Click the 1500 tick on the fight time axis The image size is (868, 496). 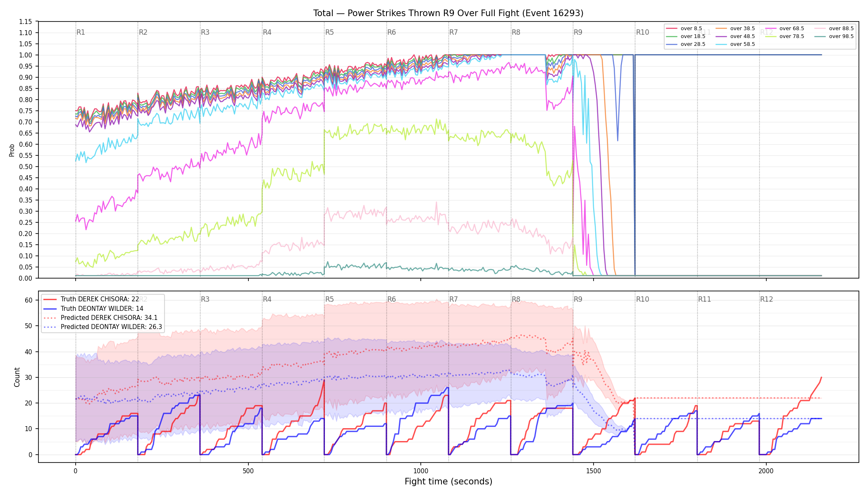(594, 471)
